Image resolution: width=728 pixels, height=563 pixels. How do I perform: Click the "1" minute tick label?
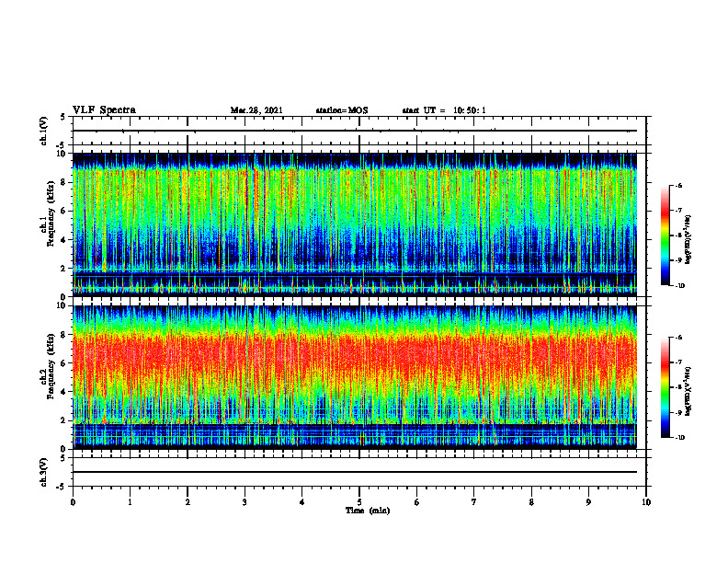click(x=130, y=502)
